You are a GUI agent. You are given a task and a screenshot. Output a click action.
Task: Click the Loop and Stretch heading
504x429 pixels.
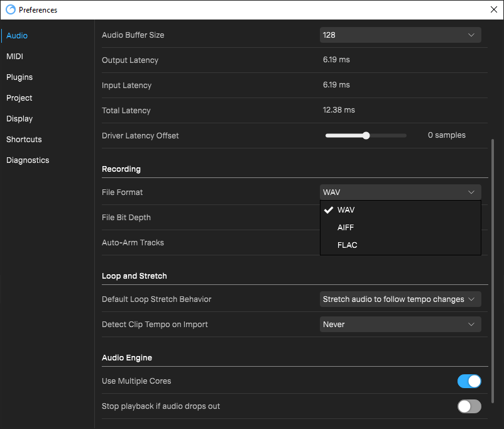coord(134,276)
